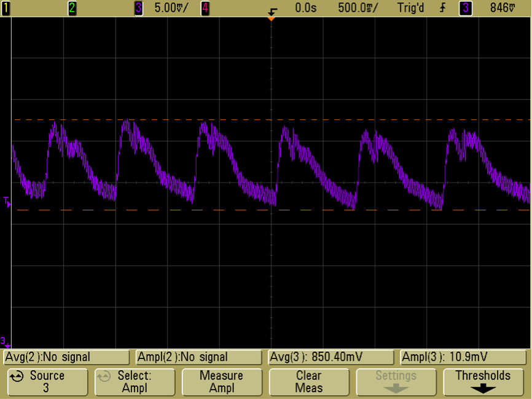Click the channel 3 ground reference marker

[6, 342]
